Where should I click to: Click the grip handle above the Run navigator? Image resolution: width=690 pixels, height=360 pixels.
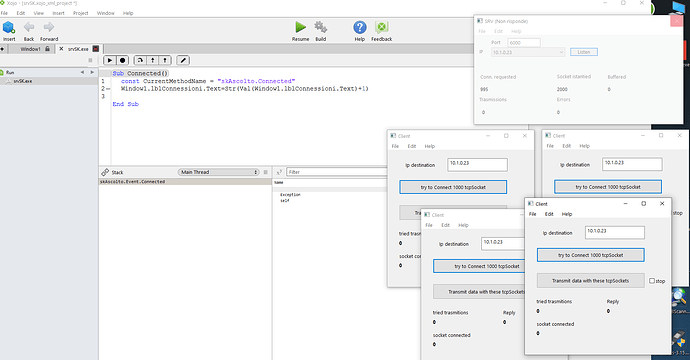point(90,60)
